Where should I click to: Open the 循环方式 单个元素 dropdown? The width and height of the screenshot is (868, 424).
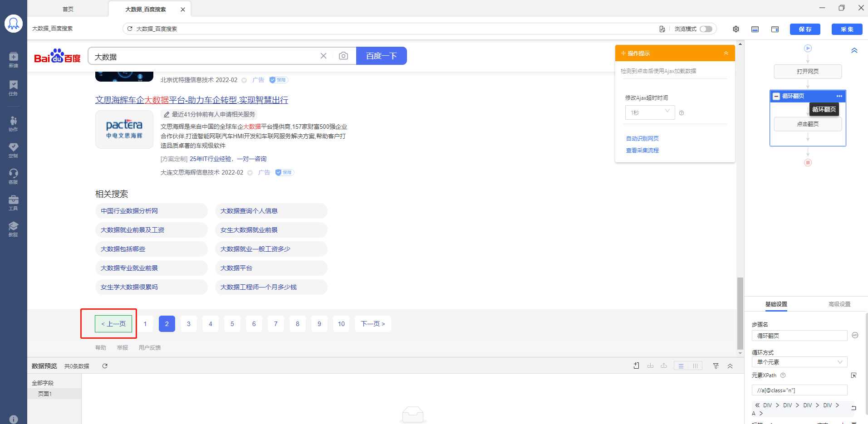click(799, 362)
